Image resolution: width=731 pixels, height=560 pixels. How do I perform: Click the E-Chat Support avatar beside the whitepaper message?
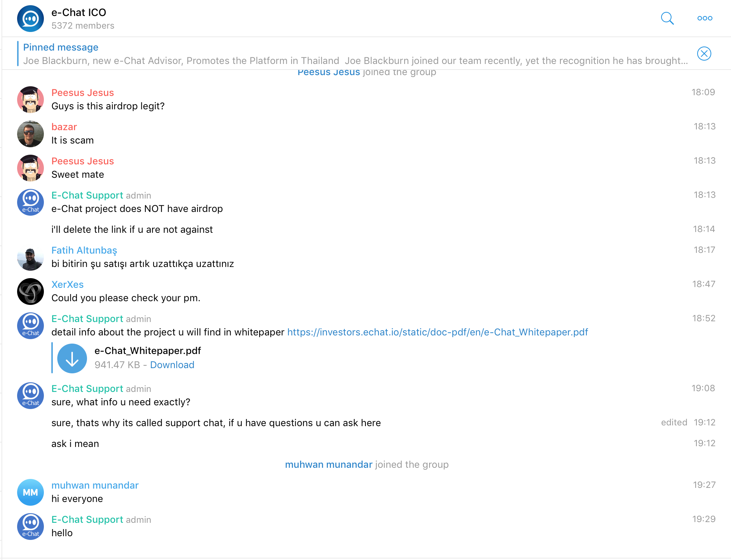tap(30, 326)
